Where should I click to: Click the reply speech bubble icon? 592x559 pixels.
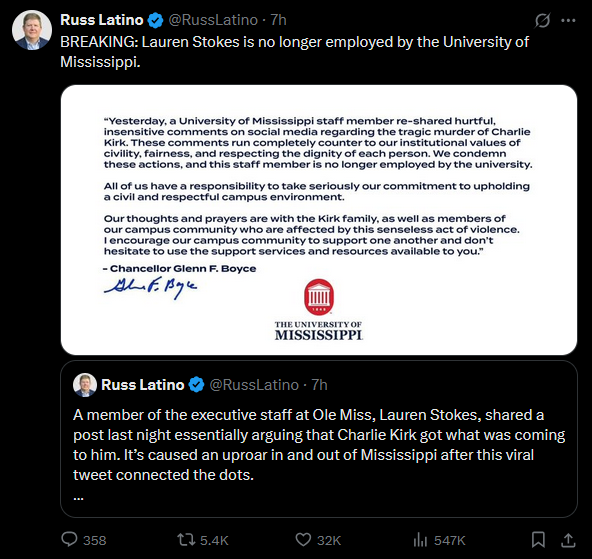pos(69,539)
